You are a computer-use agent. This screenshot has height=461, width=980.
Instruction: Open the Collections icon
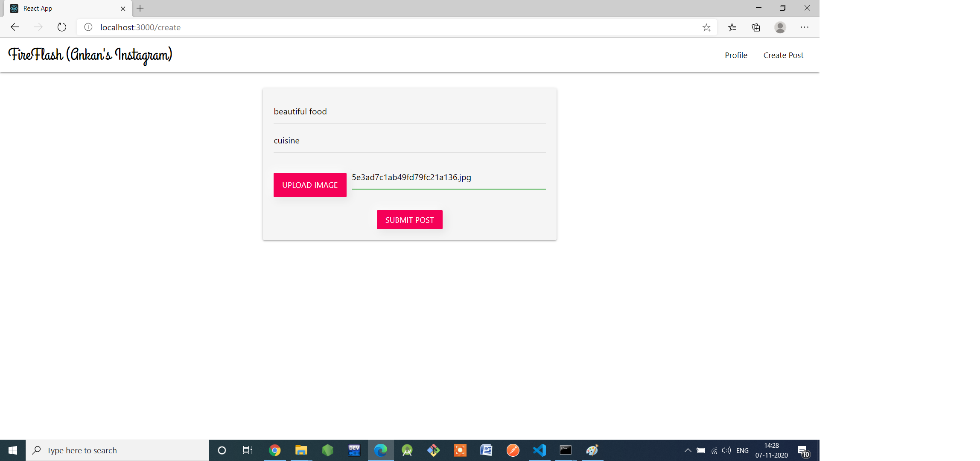point(756,27)
